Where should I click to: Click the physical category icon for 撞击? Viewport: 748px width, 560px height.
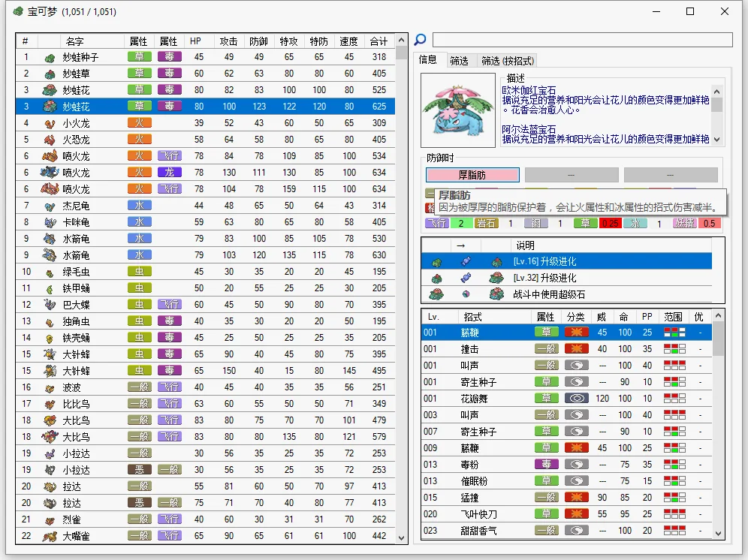(576, 349)
